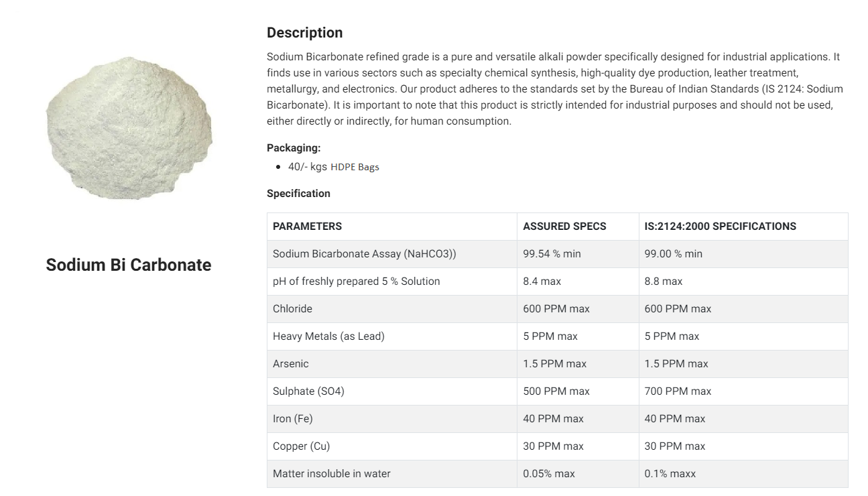
Task: Click the Arsenic parameter cell
Action: [x=392, y=364]
